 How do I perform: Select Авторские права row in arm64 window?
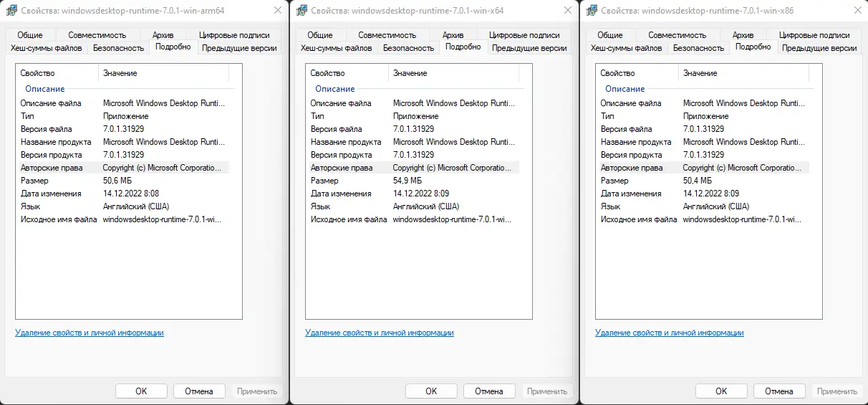tap(122, 168)
